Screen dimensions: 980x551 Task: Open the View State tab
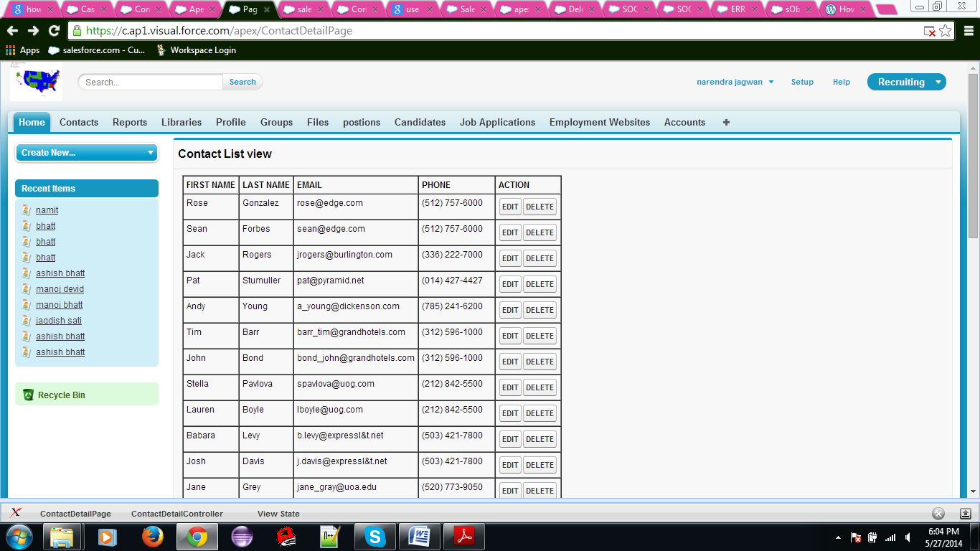[x=278, y=514]
